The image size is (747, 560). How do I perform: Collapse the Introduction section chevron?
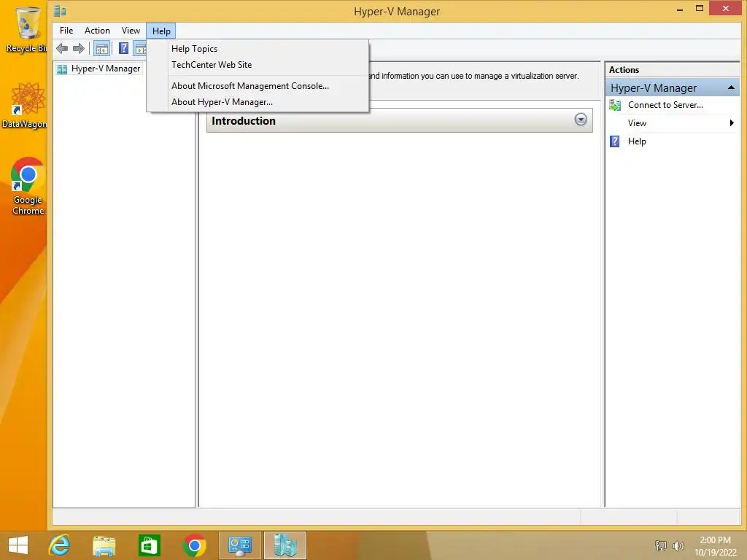click(580, 120)
